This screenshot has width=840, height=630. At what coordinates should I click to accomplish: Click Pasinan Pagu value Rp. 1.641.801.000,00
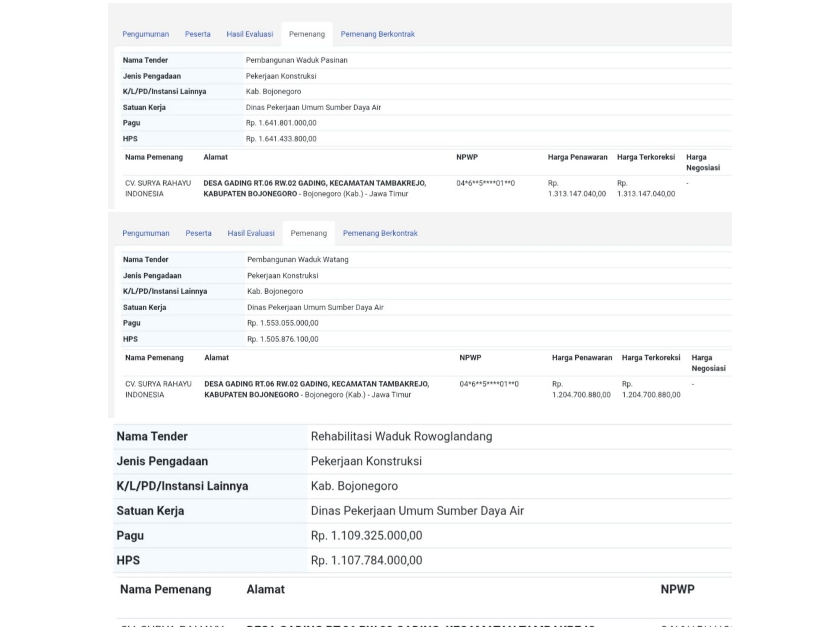point(281,123)
